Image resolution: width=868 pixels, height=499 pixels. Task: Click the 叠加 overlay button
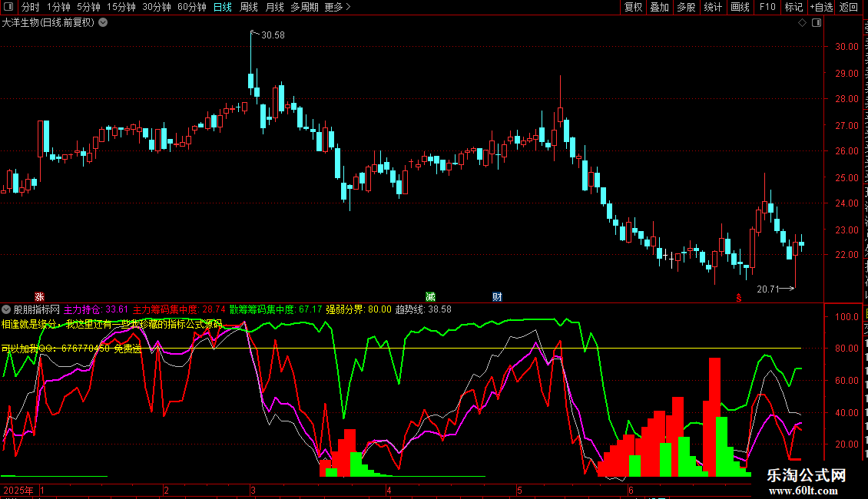click(660, 7)
